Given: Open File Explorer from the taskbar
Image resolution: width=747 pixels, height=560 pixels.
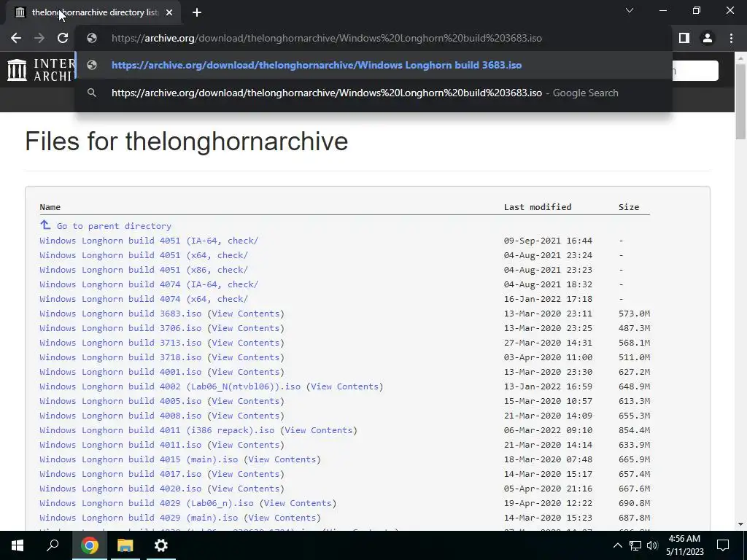Looking at the screenshot, I should coord(125,545).
